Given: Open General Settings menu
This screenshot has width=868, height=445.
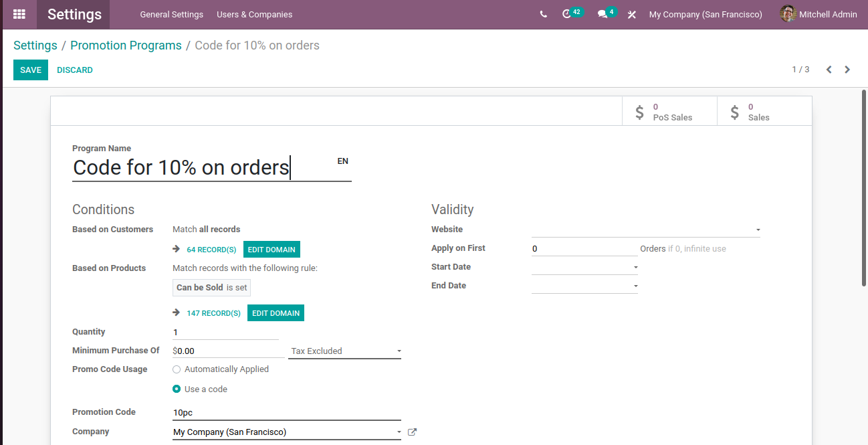Looking at the screenshot, I should (171, 14).
